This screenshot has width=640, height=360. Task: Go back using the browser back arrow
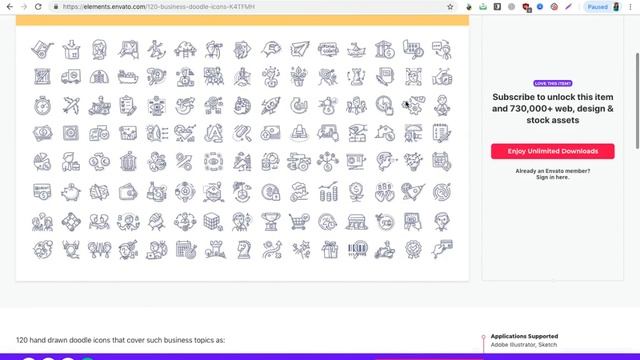[10, 7]
